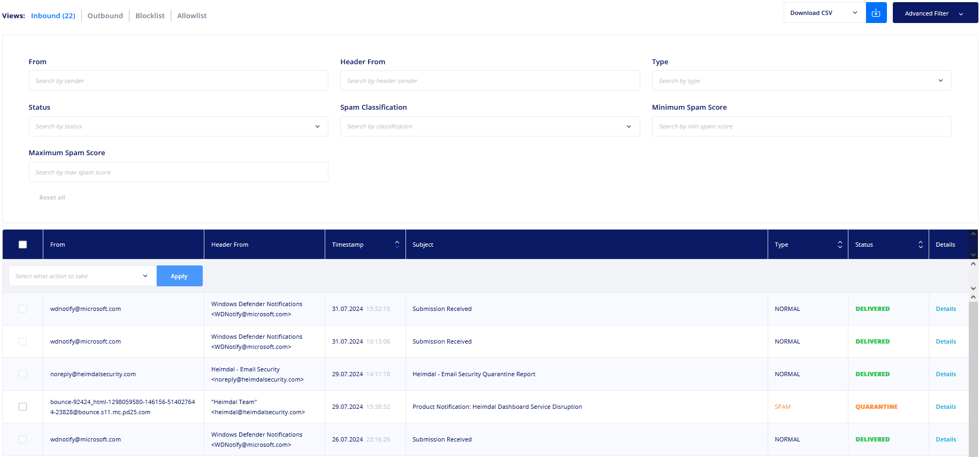
Task: Click the Subject column header
Action: tap(587, 245)
